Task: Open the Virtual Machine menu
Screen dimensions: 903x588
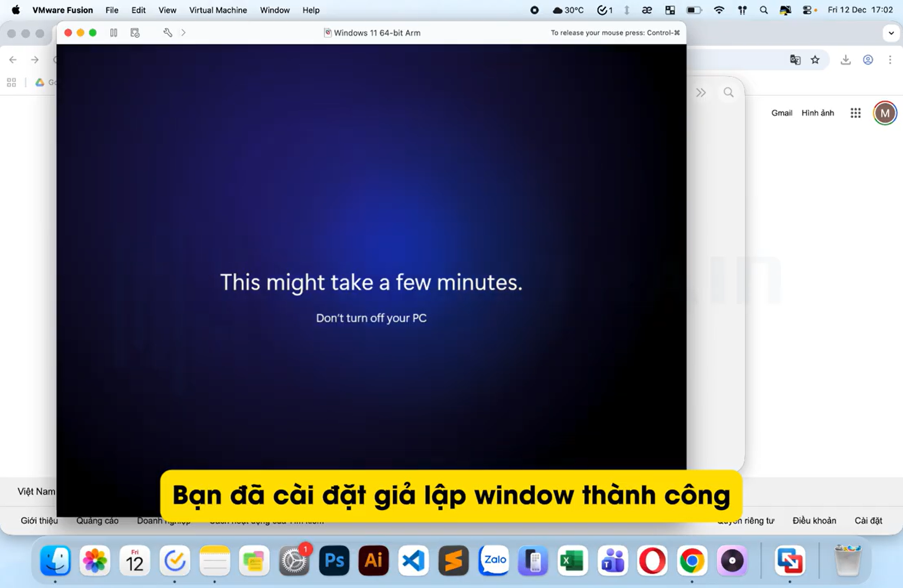Action: coord(218,10)
